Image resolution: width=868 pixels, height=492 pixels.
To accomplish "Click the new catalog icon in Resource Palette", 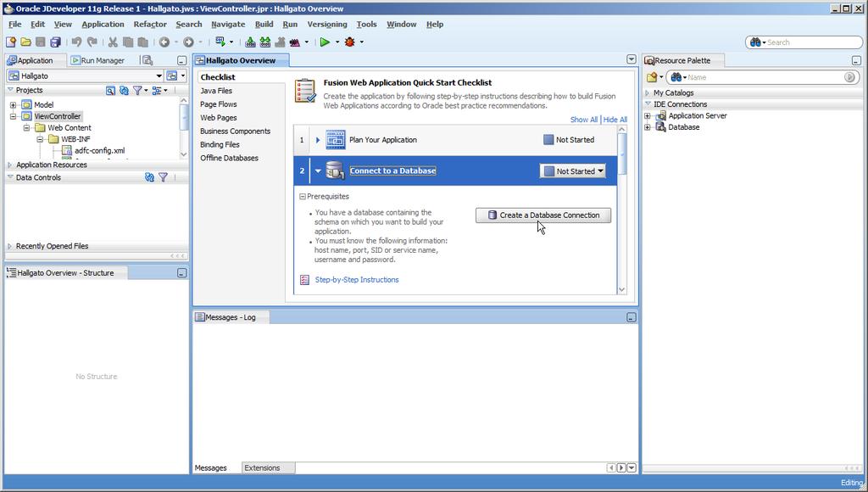I will tap(652, 77).
